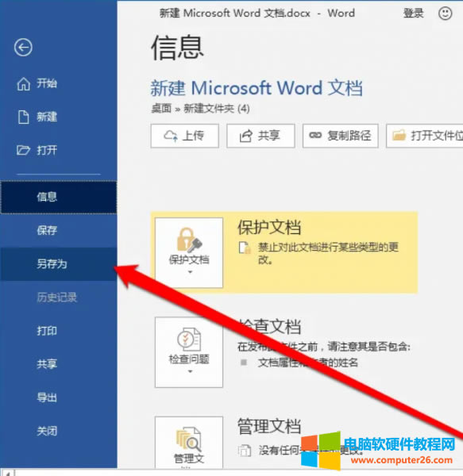Open the 开始 home page

58,83
